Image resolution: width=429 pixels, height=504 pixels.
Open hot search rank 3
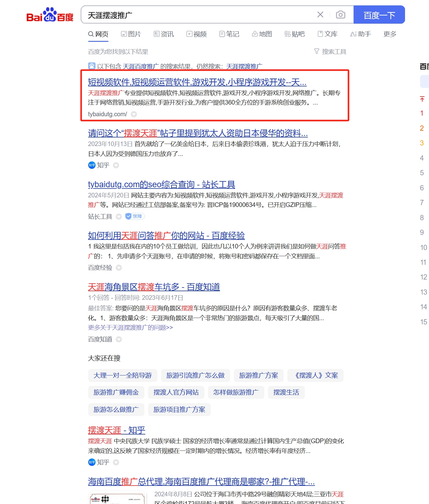(x=422, y=143)
